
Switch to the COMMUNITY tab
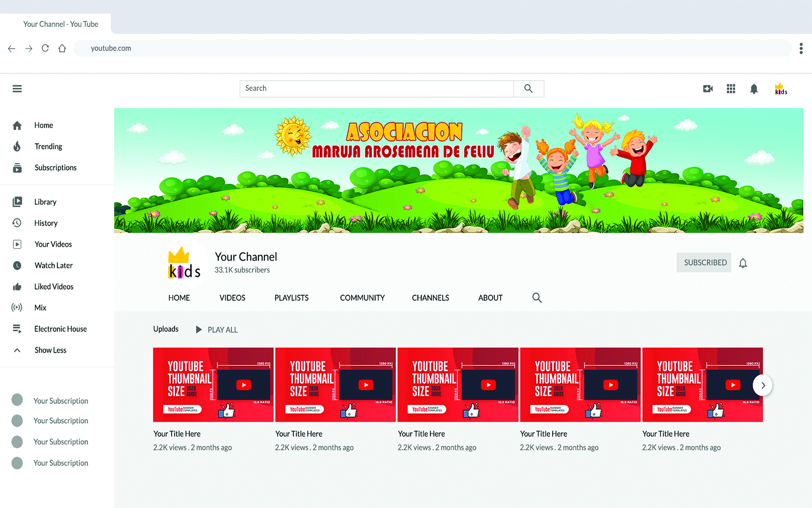[x=362, y=298]
